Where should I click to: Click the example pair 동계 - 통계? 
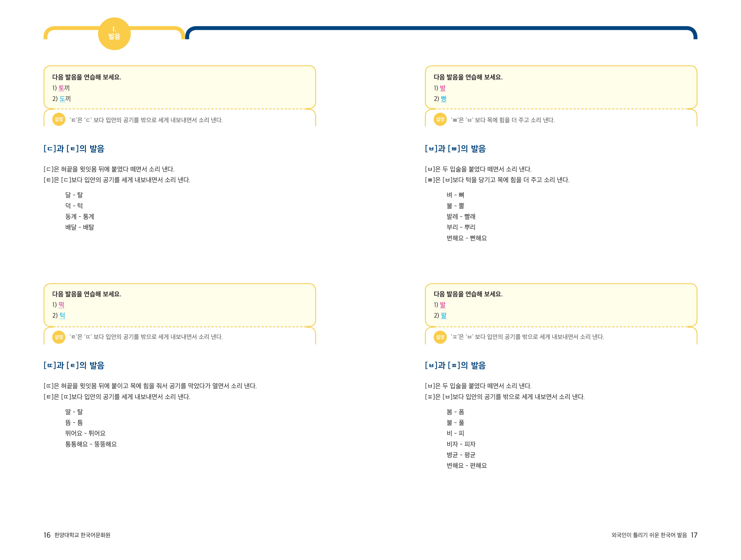pyautogui.click(x=80, y=217)
